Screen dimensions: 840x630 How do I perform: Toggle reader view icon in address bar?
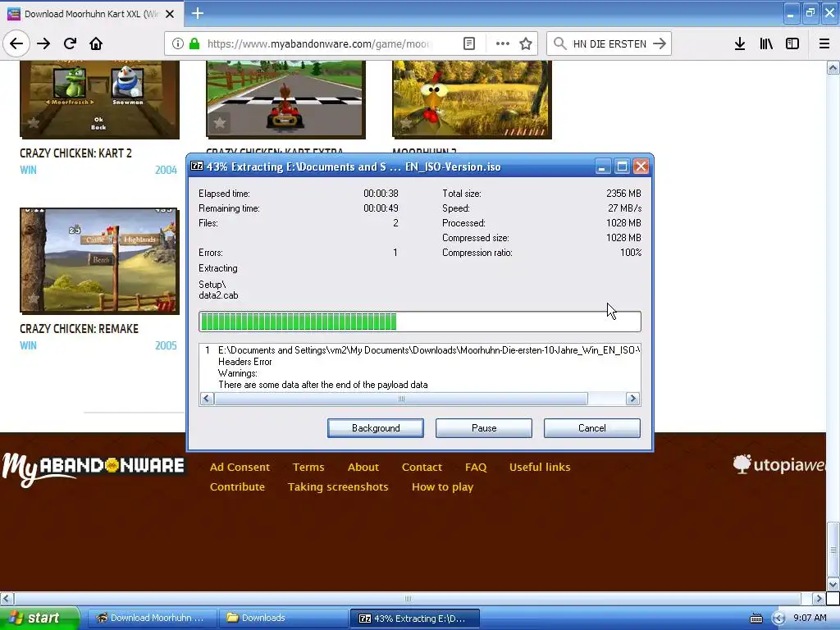tap(468, 44)
